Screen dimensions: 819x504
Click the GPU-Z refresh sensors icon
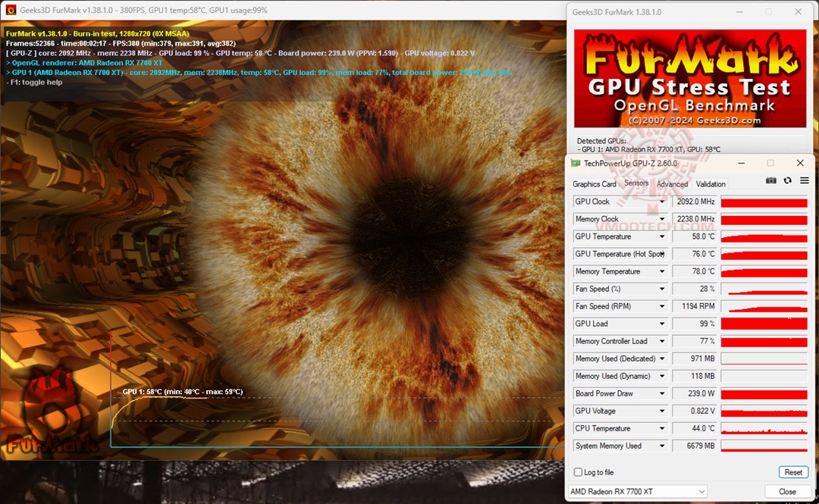click(788, 180)
